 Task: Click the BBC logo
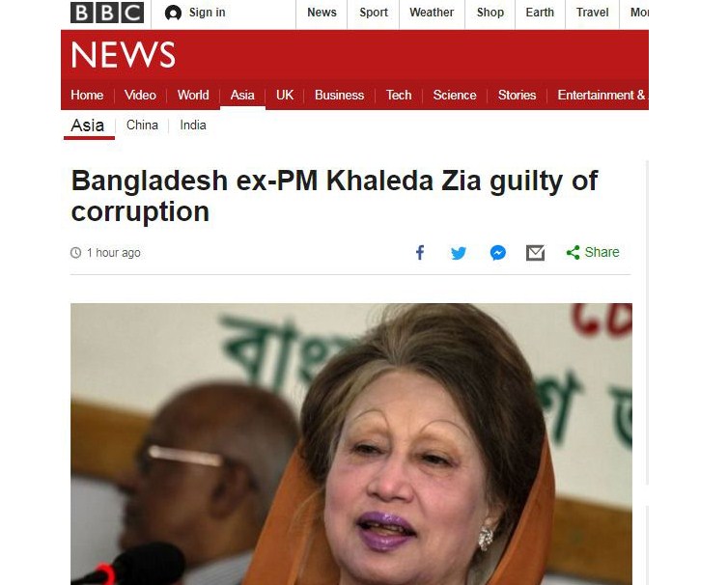(107, 13)
